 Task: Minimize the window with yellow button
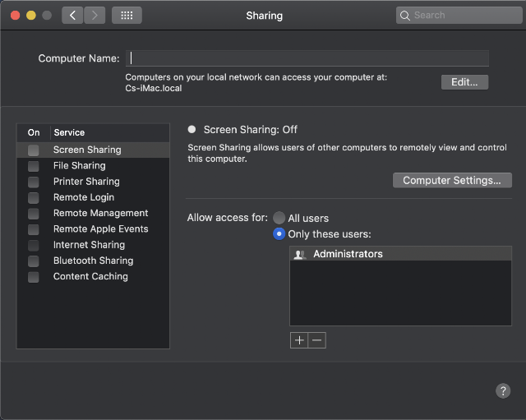pyautogui.click(x=31, y=16)
